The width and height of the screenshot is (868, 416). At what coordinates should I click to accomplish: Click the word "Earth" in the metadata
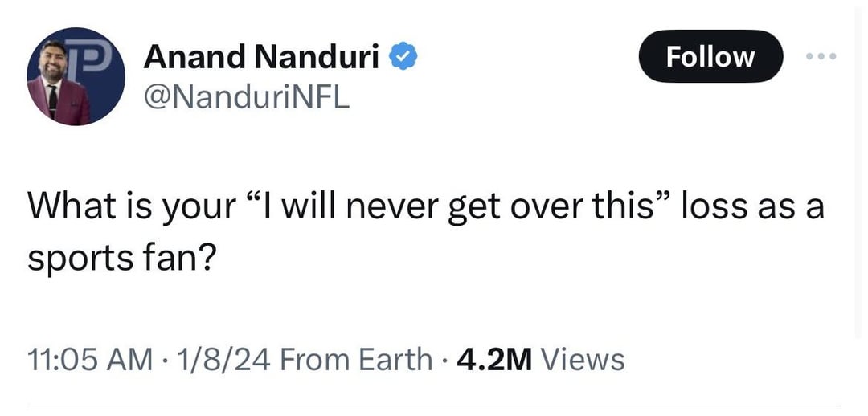(x=394, y=358)
